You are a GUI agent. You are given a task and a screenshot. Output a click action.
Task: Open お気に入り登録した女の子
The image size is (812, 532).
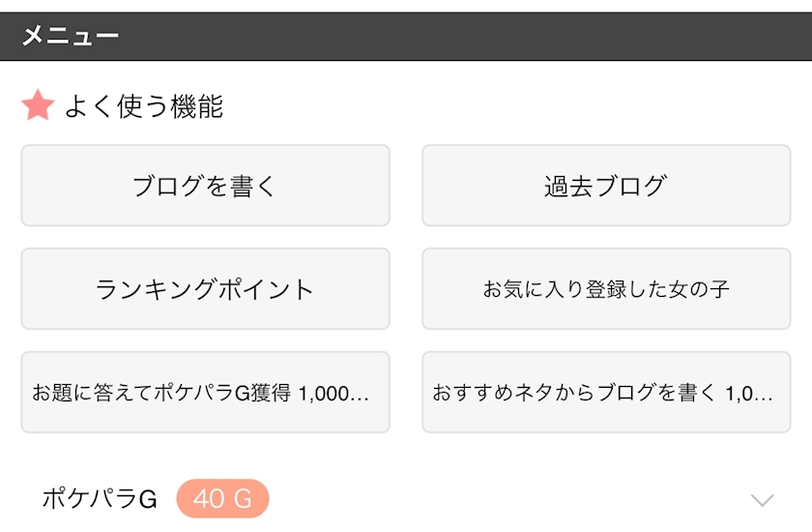coord(606,289)
